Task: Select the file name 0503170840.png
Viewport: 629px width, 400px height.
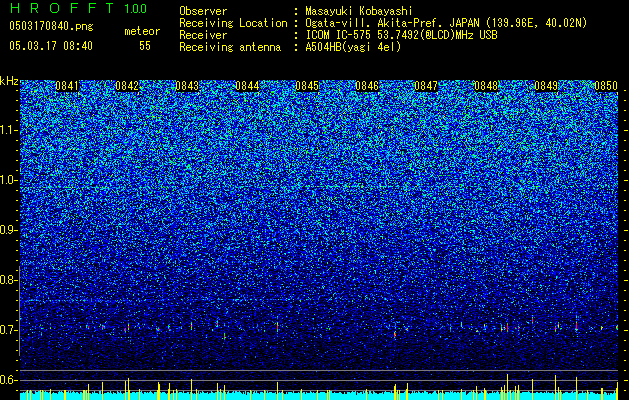Action: 51,26
